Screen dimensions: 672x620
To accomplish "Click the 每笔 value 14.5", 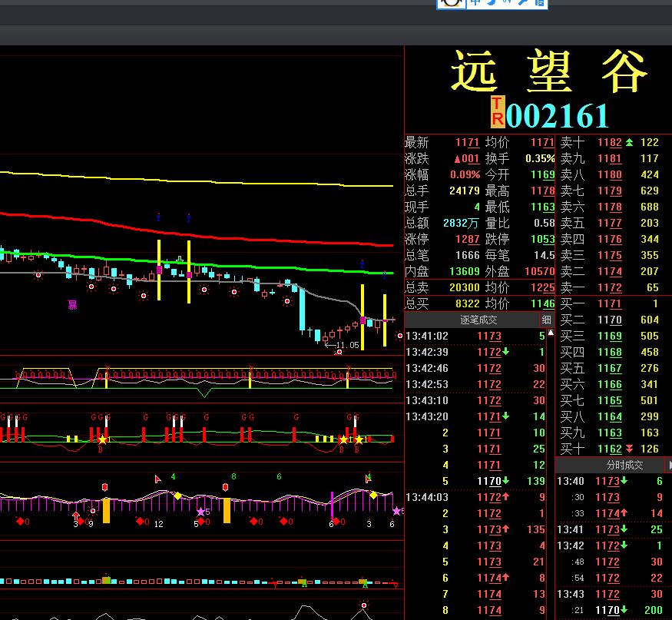I will [x=545, y=255].
